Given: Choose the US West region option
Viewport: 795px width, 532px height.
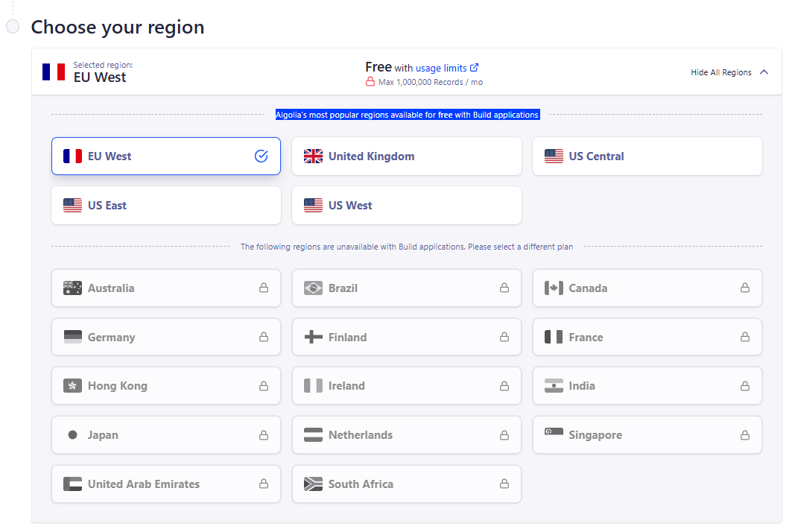Looking at the screenshot, I should point(406,206).
